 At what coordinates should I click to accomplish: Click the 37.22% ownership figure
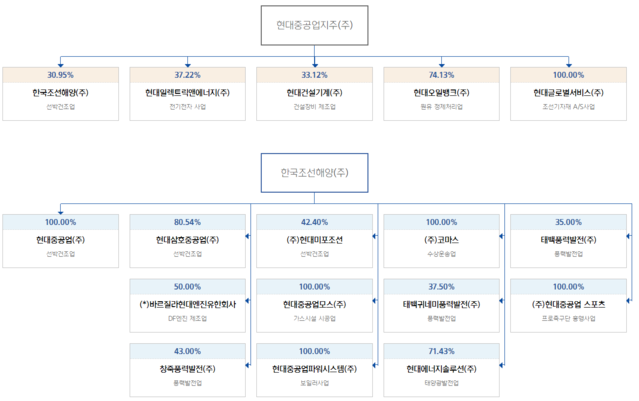point(187,75)
